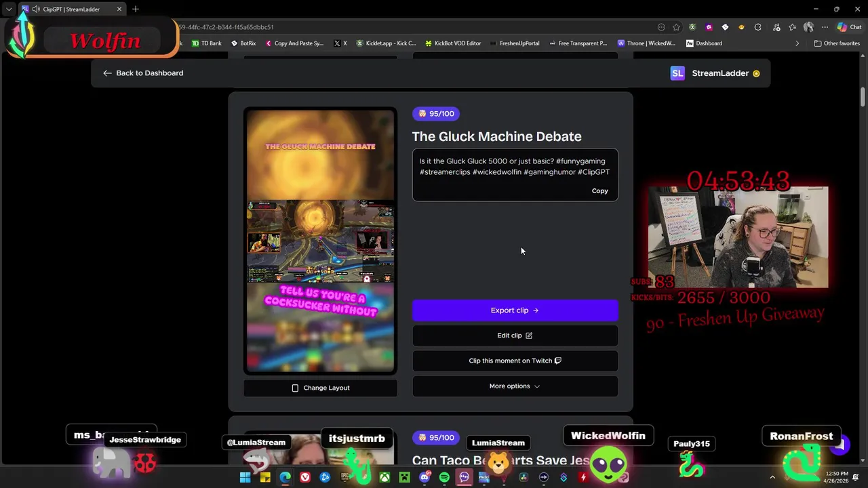Open the Copilot Chat button

(849, 27)
